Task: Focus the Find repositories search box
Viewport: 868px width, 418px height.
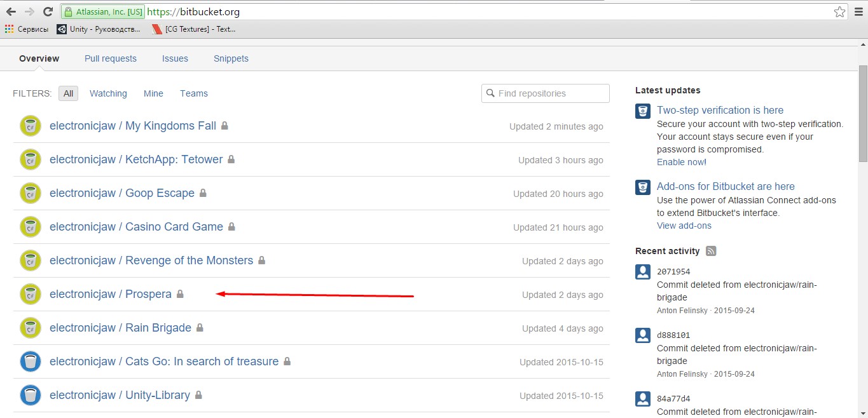Action: coord(546,93)
